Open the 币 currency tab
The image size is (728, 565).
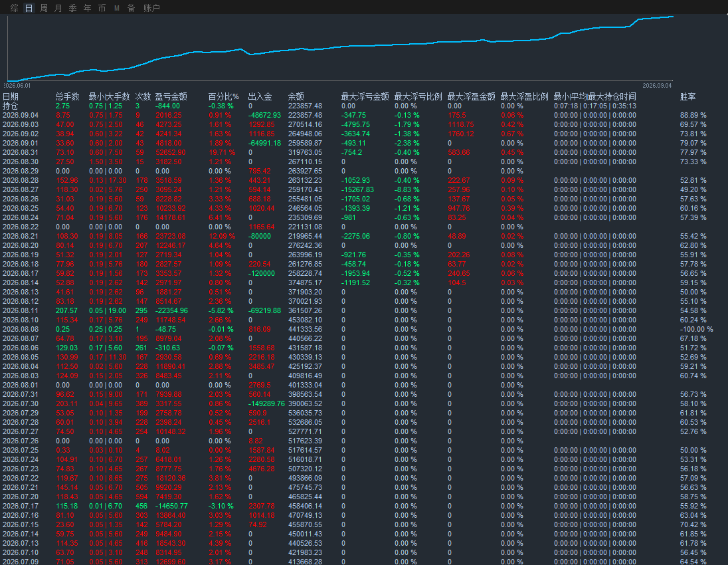(102, 8)
